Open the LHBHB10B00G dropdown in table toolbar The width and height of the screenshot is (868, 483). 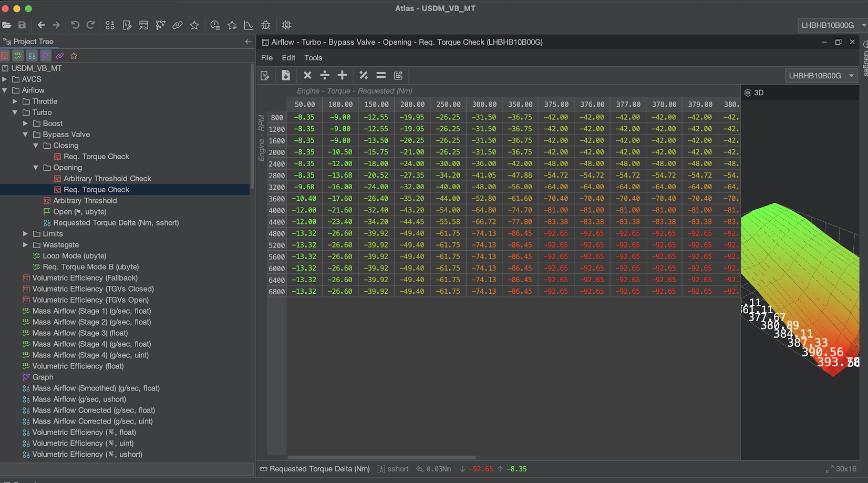pyautogui.click(x=821, y=76)
